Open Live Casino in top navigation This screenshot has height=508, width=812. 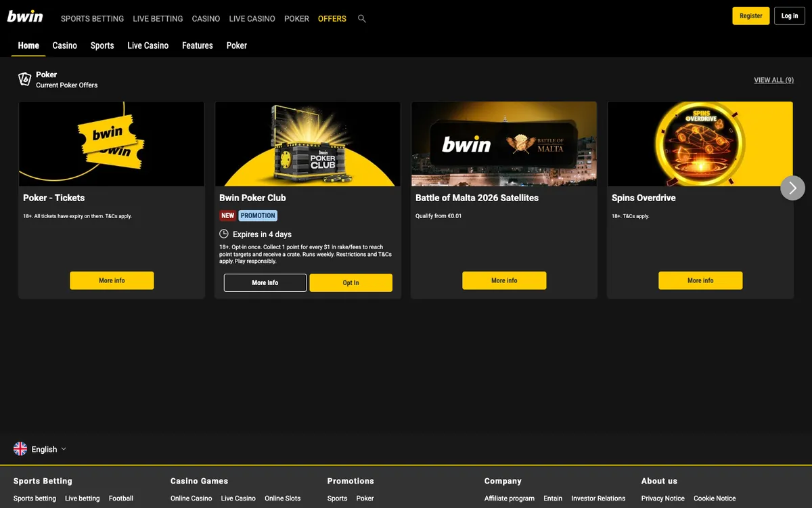coord(252,19)
